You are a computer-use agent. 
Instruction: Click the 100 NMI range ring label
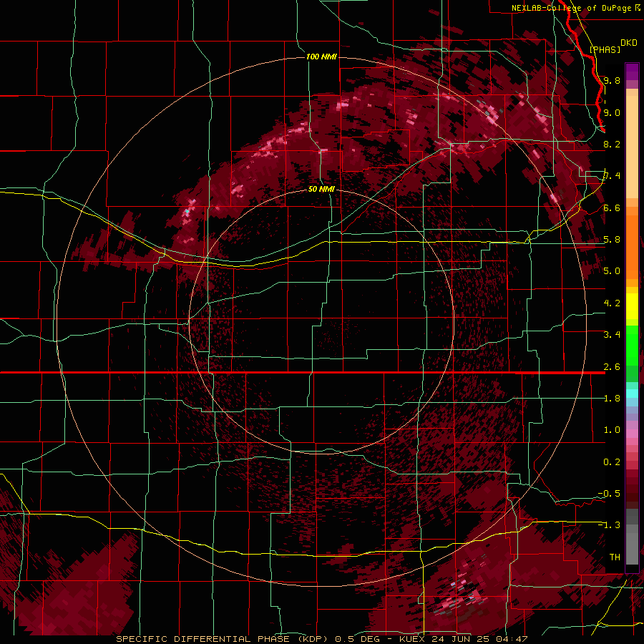(x=321, y=57)
